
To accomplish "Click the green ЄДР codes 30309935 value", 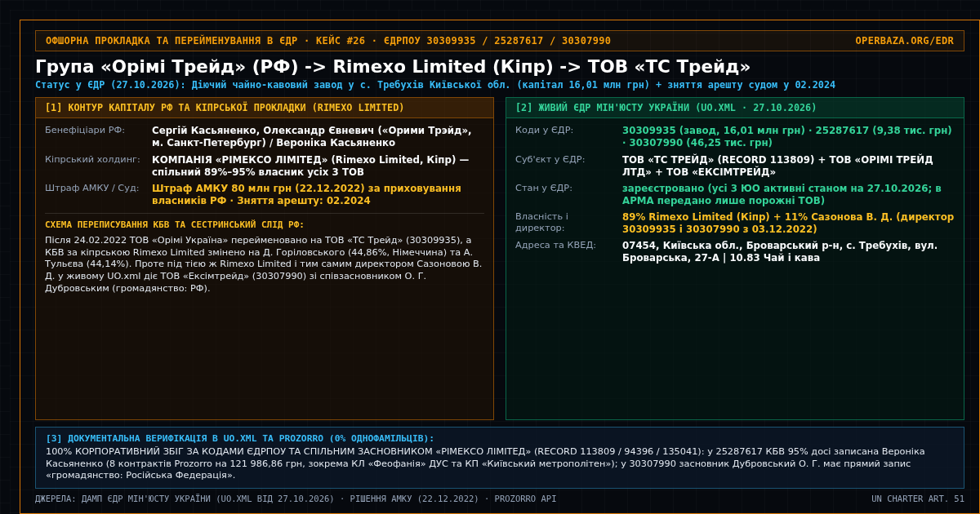I will [787, 136].
